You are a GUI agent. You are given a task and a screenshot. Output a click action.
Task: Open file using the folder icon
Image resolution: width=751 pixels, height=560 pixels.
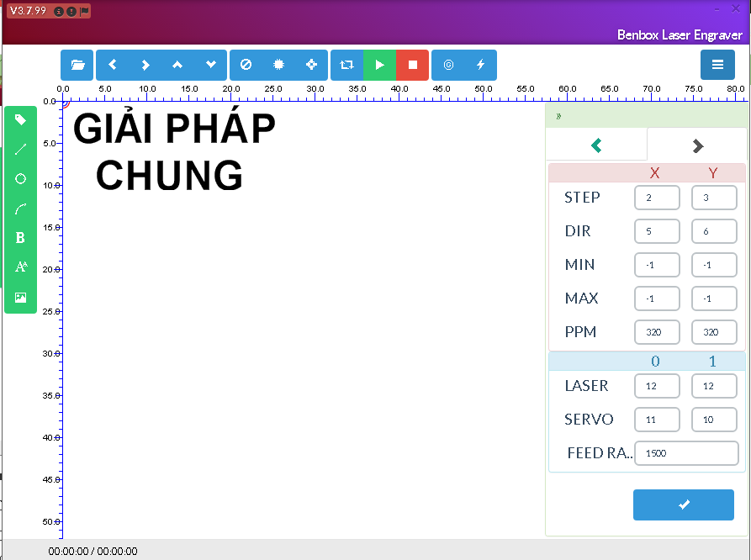(77, 65)
